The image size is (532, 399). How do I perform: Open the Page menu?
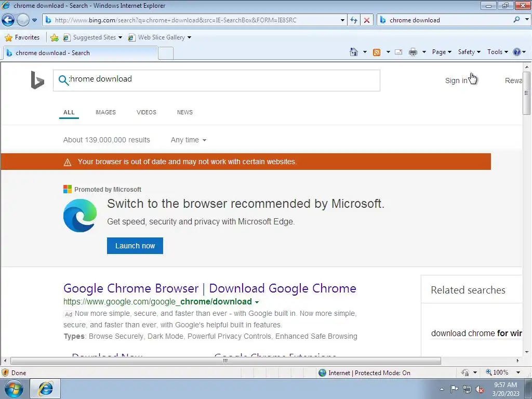pyautogui.click(x=442, y=52)
